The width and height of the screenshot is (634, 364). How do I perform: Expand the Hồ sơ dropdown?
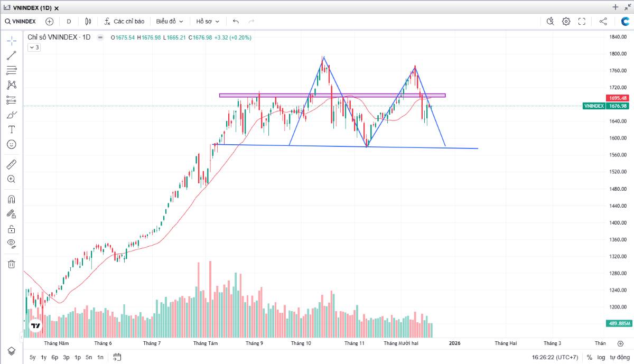coord(206,21)
